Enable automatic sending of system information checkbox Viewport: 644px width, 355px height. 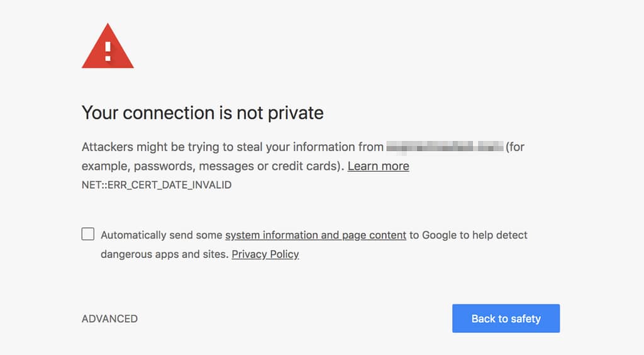tap(88, 235)
